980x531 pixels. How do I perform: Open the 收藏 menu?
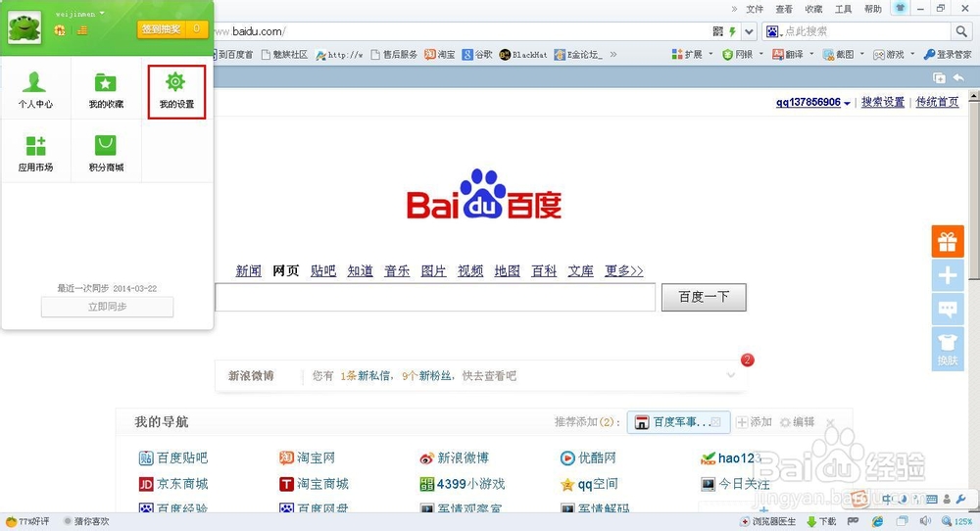(813, 9)
